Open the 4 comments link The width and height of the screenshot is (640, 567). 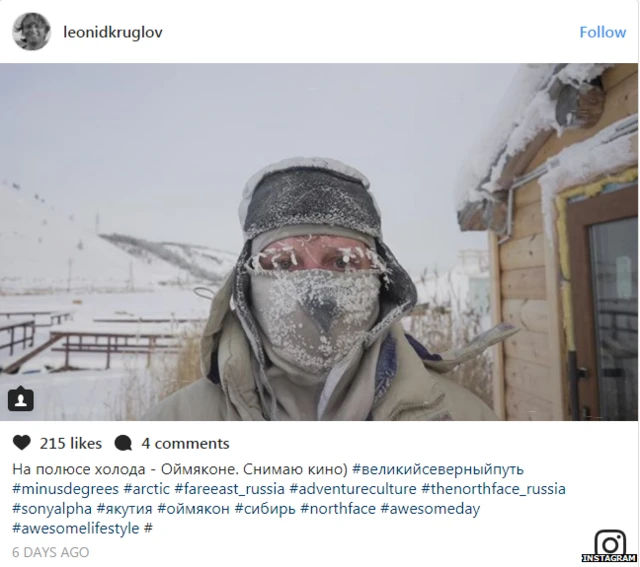tap(185, 443)
